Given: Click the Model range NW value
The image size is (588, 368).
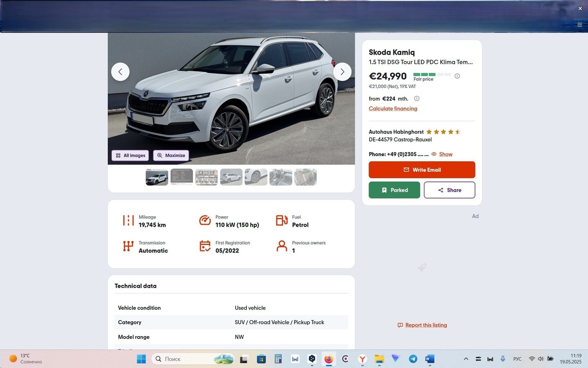Looking at the screenshot, I should point(239,337).
